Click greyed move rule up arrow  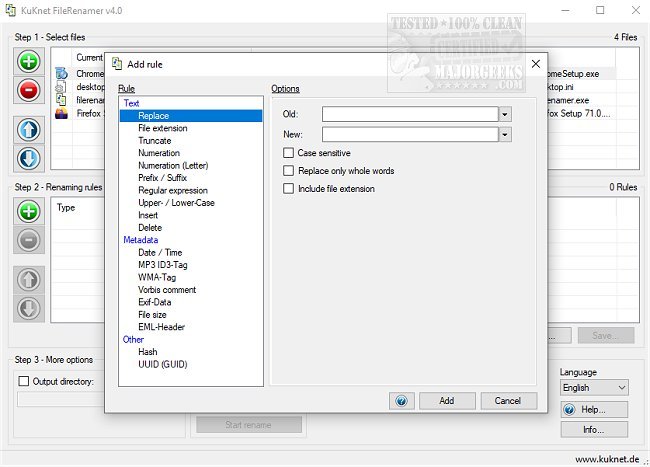click(x=29, y=280)
